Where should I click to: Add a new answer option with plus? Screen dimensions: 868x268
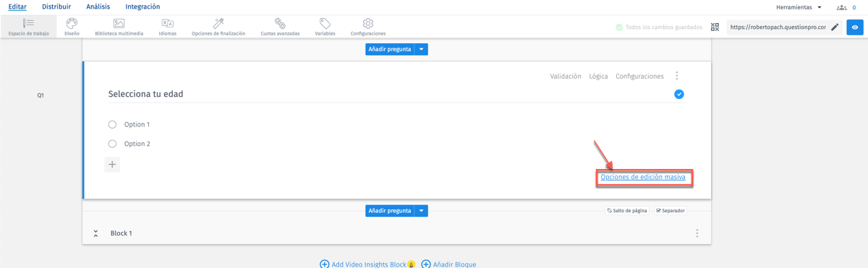112,165
